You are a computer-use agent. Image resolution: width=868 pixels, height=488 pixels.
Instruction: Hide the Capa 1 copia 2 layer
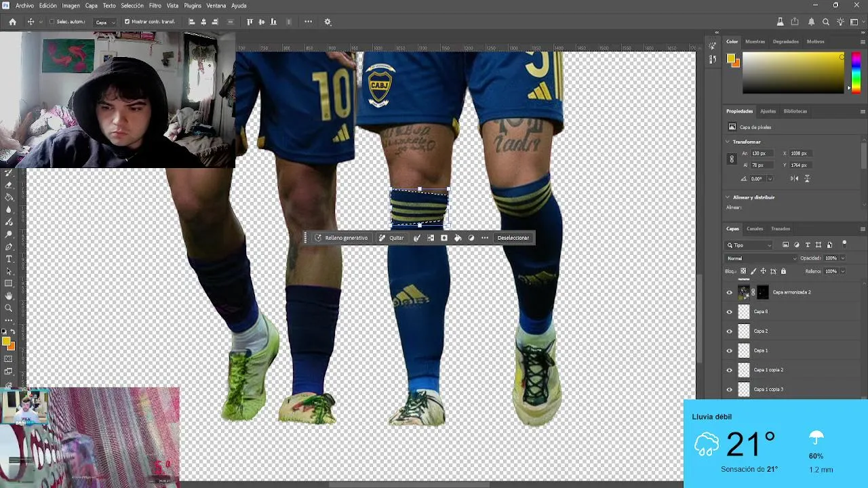[730, 370]
